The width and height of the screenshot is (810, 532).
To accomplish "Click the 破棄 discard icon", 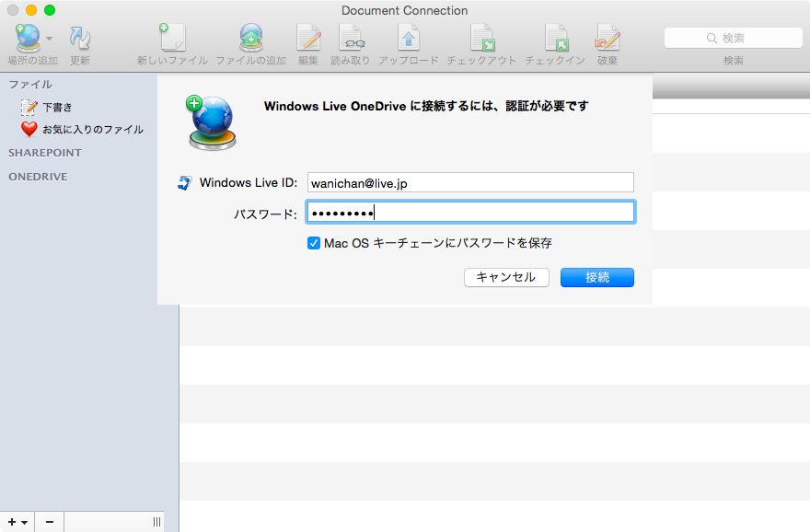I will tap(607, 38).
